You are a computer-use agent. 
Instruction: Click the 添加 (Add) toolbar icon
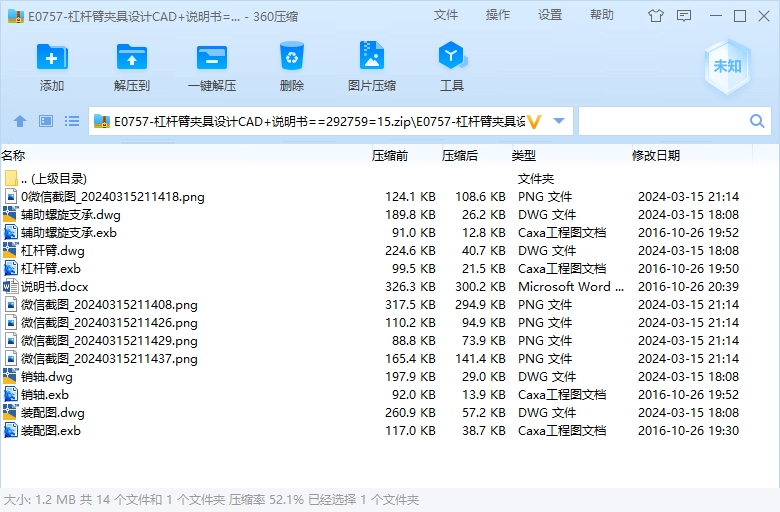click(x=52, y=57)
